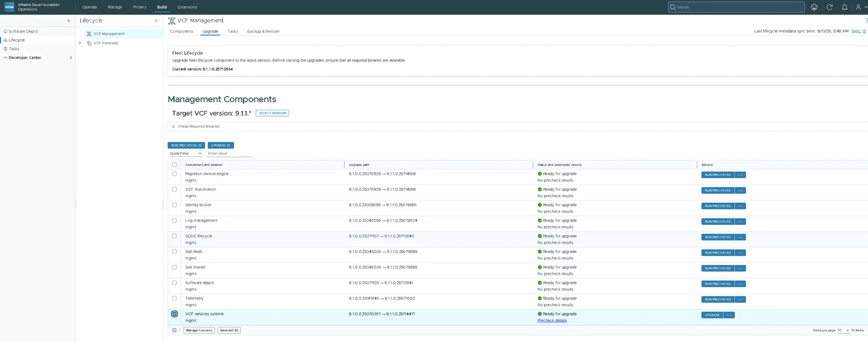The height and width of the screenshot is (342, 868).
Task: Open more actions for Software depot
Action: point(740,284)
